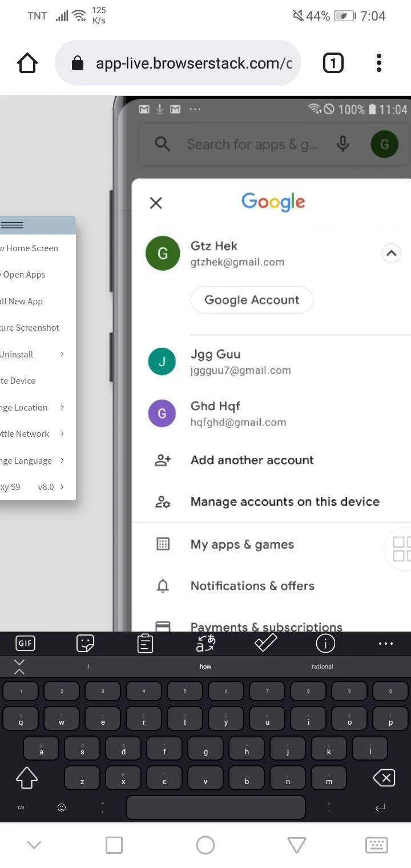Tap the address bar URL field
411x868 pixels.
(178, 63)
